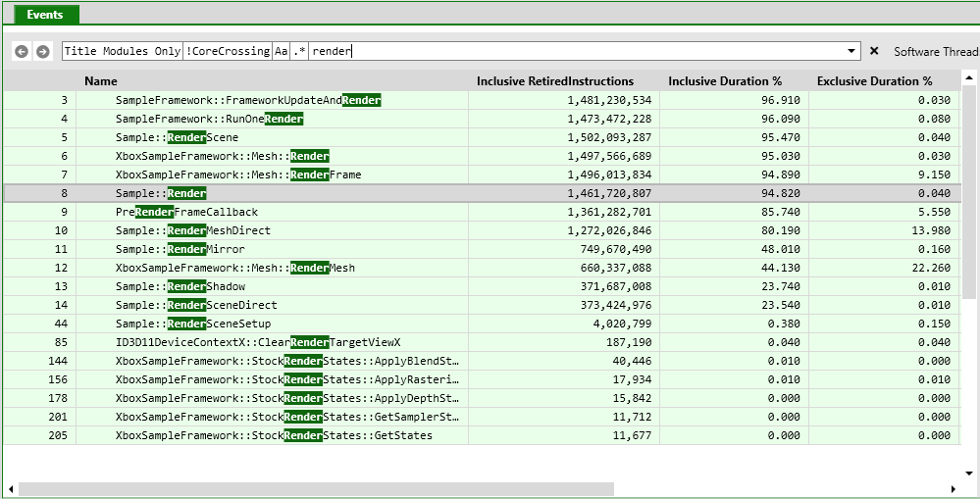Viewport: 980px width, 499px height.
Task: Click the horizontal scrollbar right arrow
Action: pos(954,488)
